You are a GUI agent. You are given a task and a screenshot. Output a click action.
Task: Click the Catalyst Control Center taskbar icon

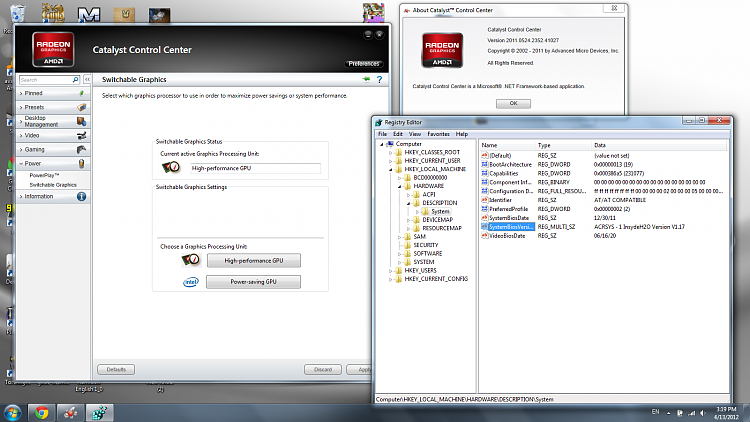[70, 412]
